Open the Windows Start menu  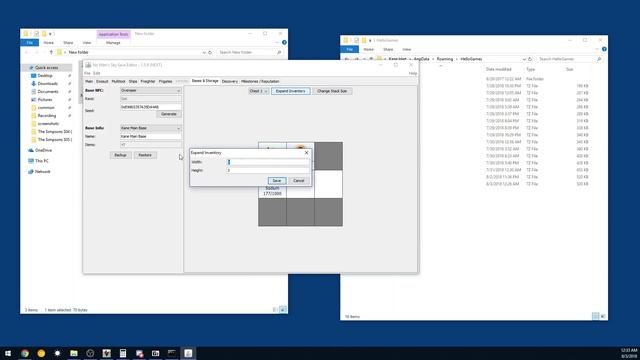[x=8, y=353]
